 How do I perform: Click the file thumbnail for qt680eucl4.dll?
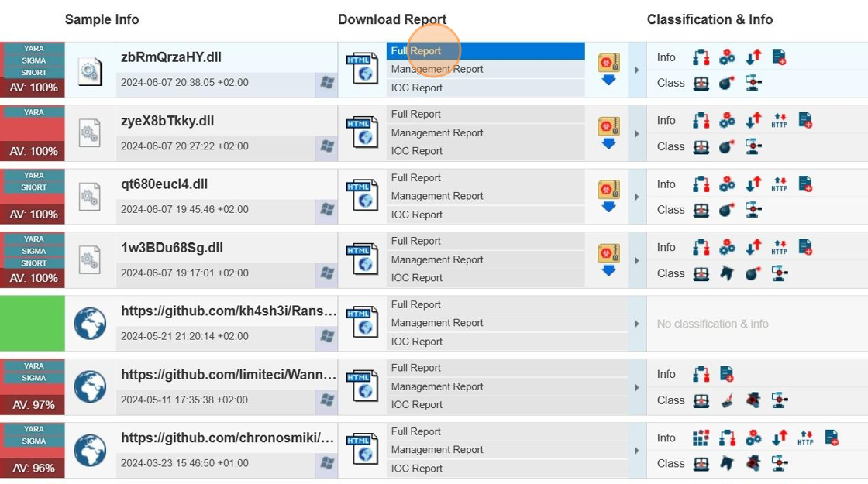click(90, 196)
